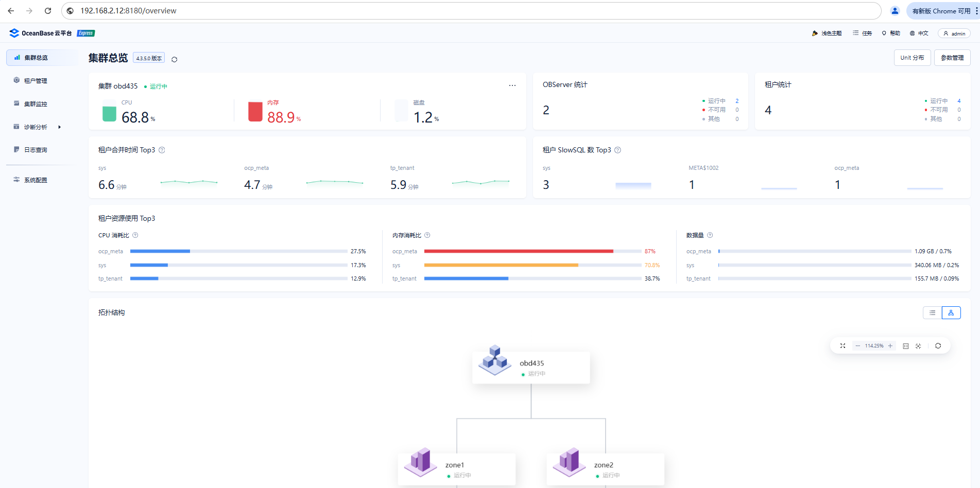
Task: Toggle the 浅色主题 theme switcher
Action: (827, 33)
